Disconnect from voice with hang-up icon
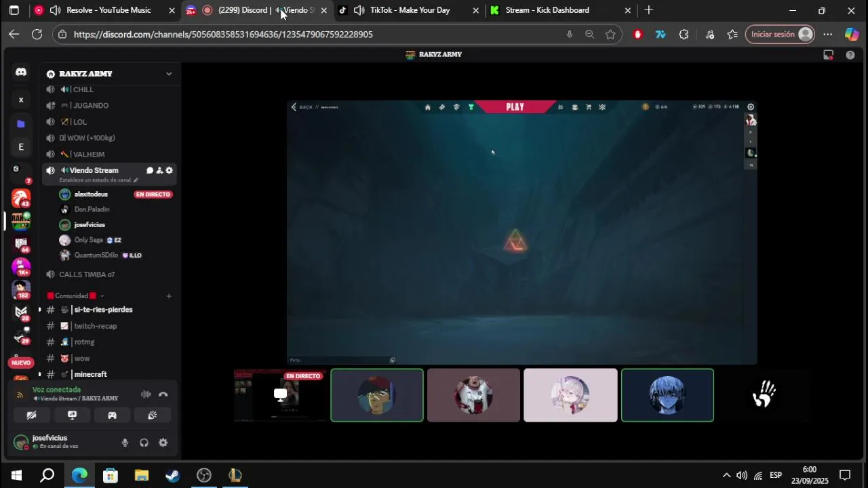 pos(163,394)
